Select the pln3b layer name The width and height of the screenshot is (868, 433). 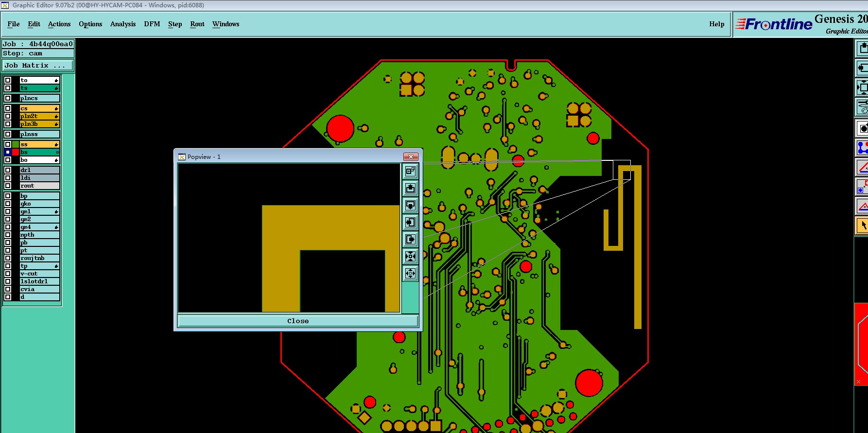pos(39,124)
